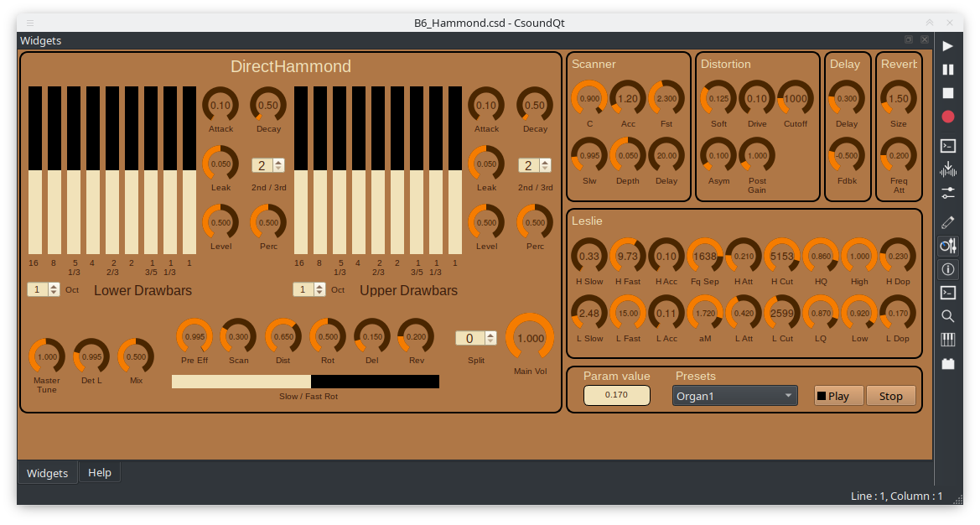Open the Presets dropdown showing Organ1

(734, 396)
